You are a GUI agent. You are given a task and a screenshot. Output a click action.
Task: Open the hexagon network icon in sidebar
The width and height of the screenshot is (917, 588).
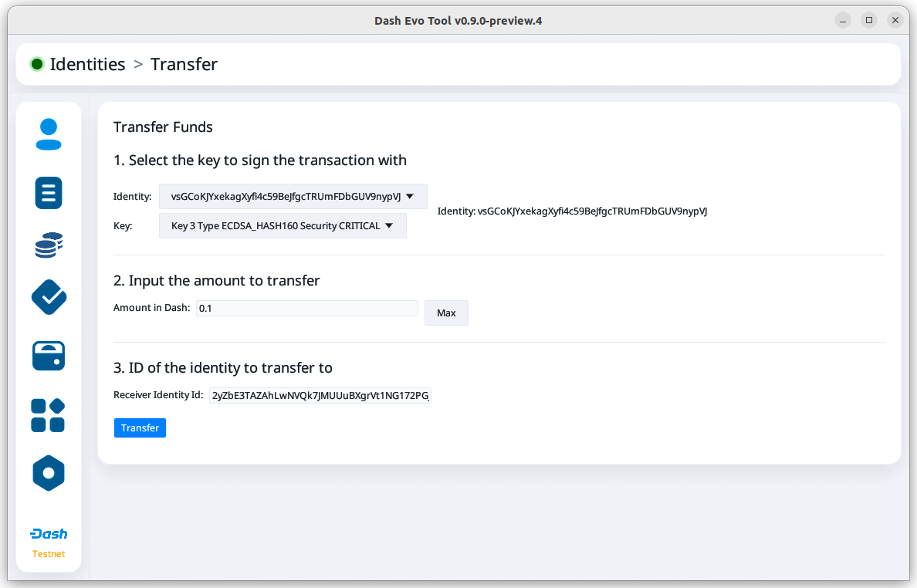click(x=49, y=473)
